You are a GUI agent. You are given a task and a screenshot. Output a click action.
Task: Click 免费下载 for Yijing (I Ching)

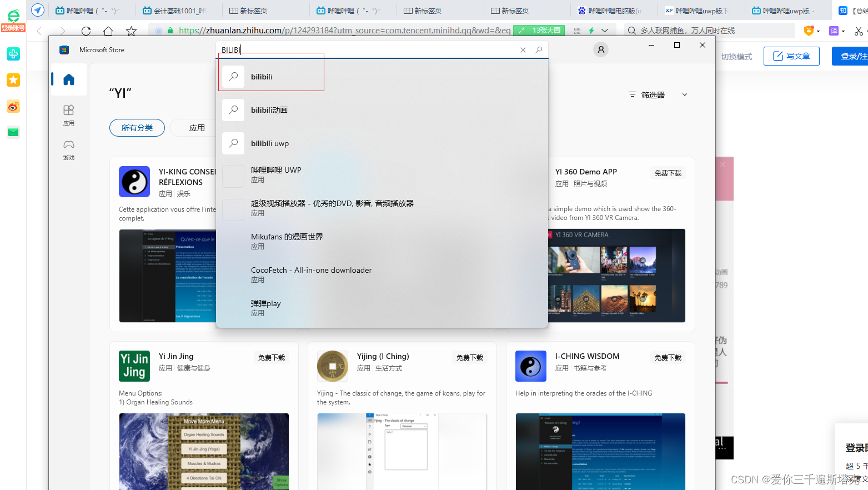tap(469, 358)
